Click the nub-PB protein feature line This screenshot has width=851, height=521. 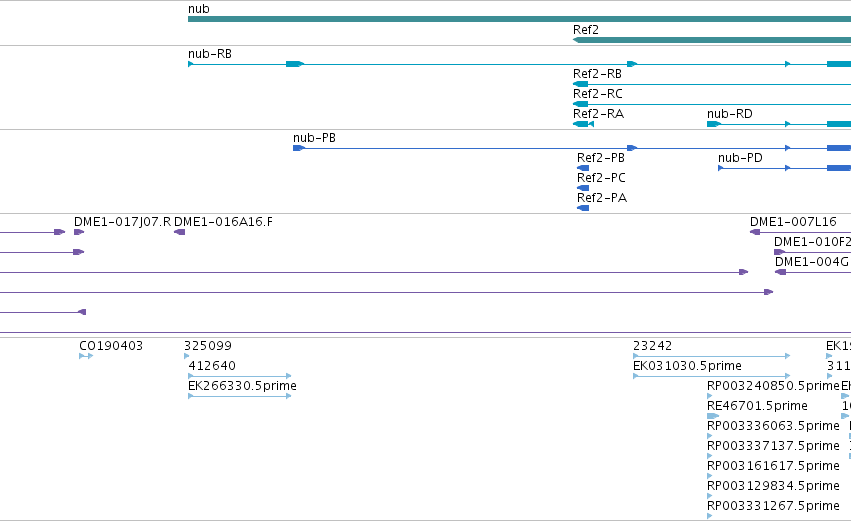(x=572, y=148)
